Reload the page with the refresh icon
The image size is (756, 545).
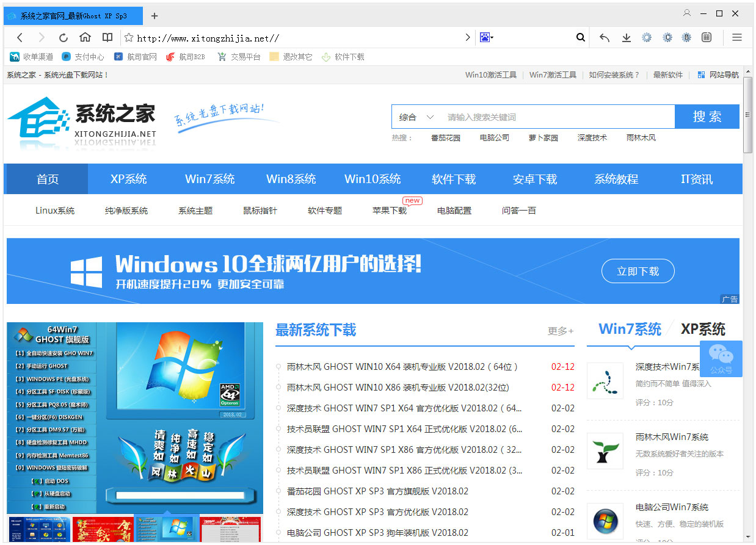64,38
